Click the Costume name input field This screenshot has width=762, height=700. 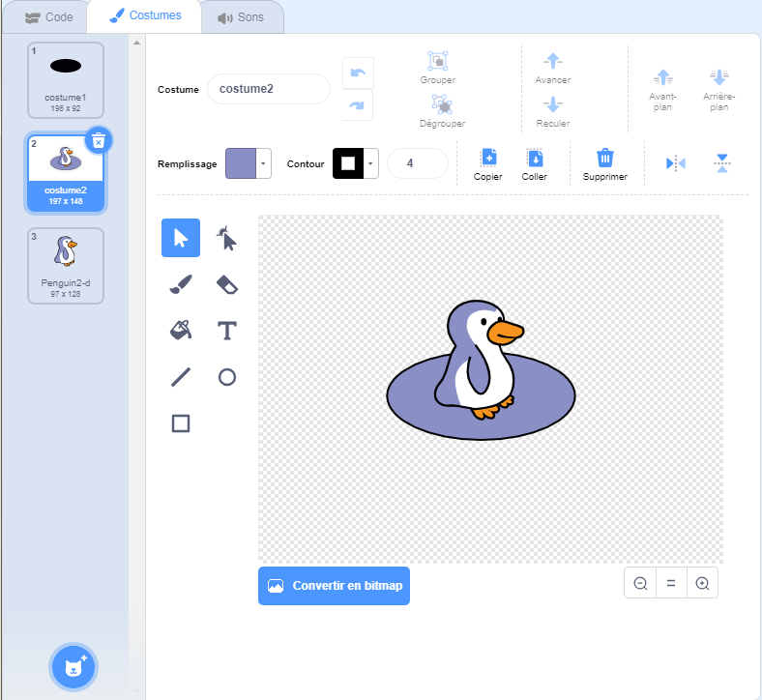[x=269, y=89]
